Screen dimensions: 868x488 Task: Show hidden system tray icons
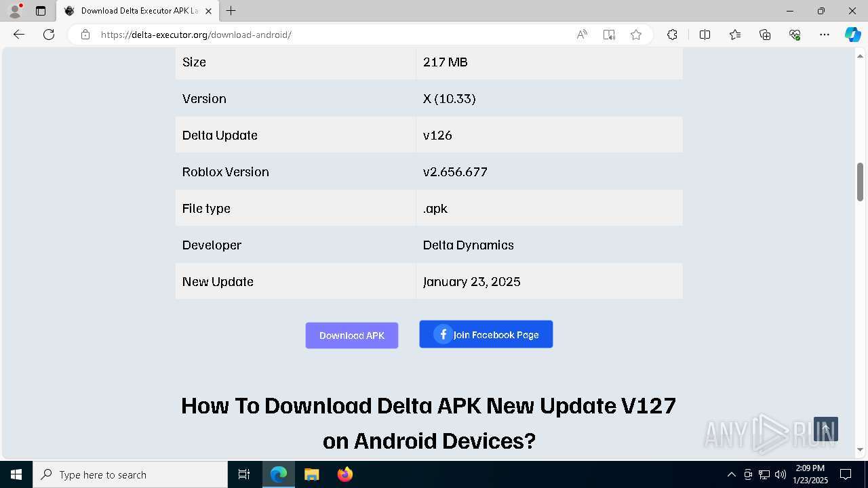(x=731, y=474)
